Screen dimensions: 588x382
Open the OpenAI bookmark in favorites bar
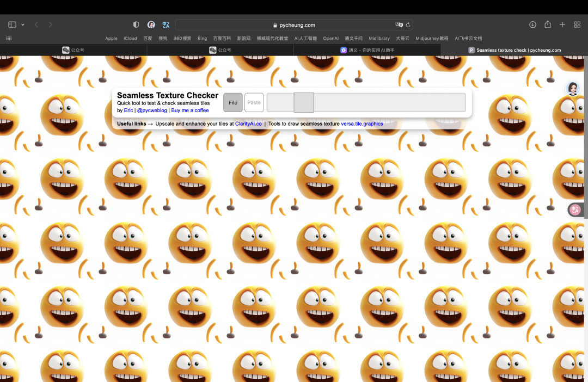[330, 39]
